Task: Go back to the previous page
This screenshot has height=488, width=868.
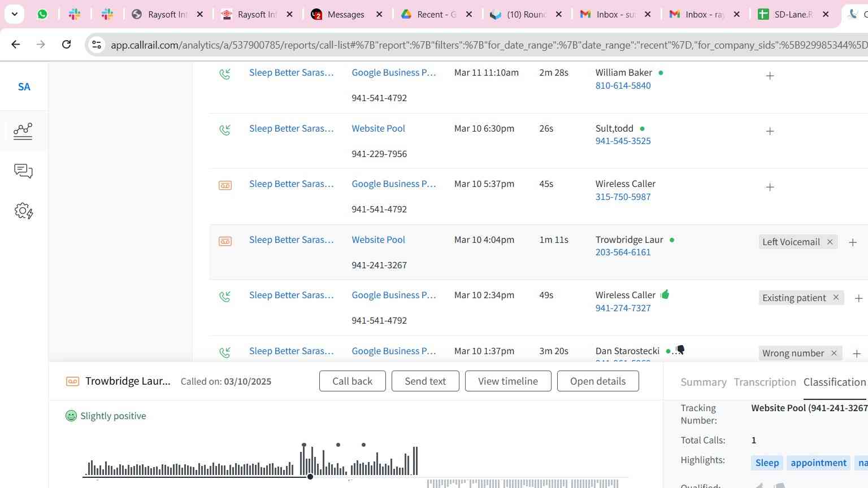Action: pos(16,44)
